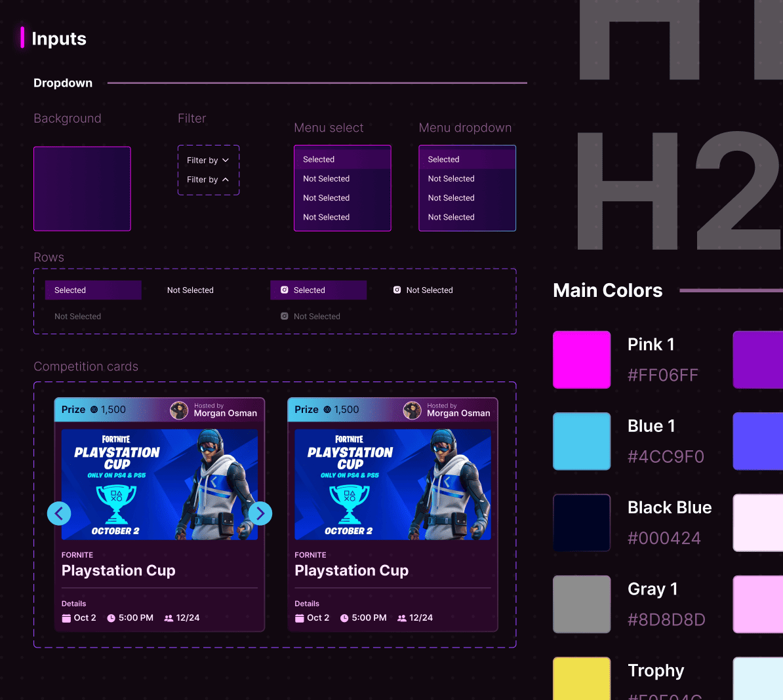Click the Rows section label
This screenshot has height=700, width=783.
[49, 258]
